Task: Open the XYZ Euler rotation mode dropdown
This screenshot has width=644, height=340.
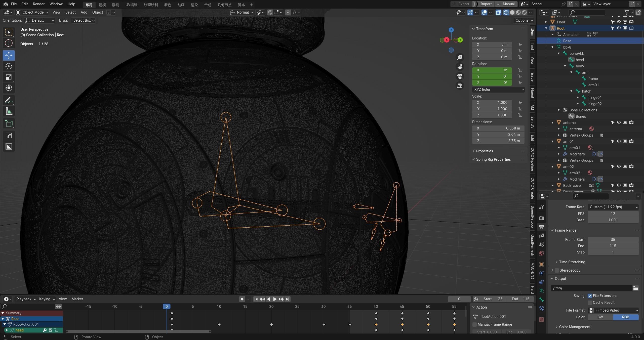Action: (x=498, y=90)
